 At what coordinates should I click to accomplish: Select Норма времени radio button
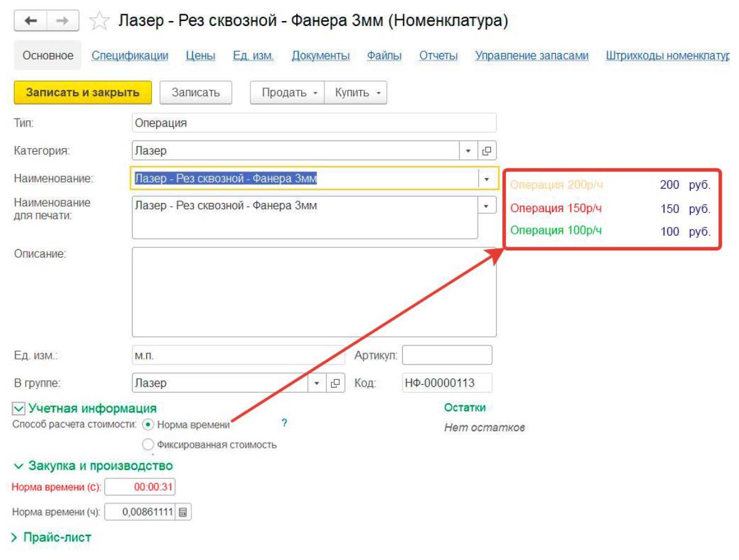pos(148,424)
